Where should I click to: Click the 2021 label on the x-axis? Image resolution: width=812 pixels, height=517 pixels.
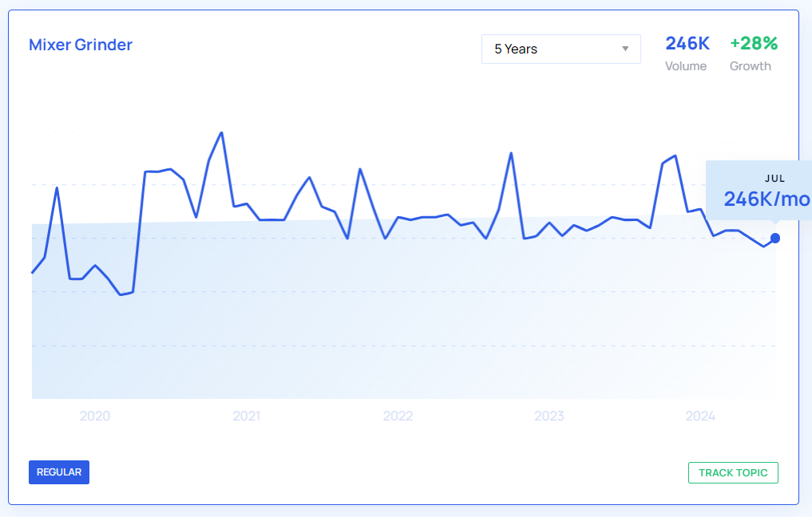tap(246, 416)
